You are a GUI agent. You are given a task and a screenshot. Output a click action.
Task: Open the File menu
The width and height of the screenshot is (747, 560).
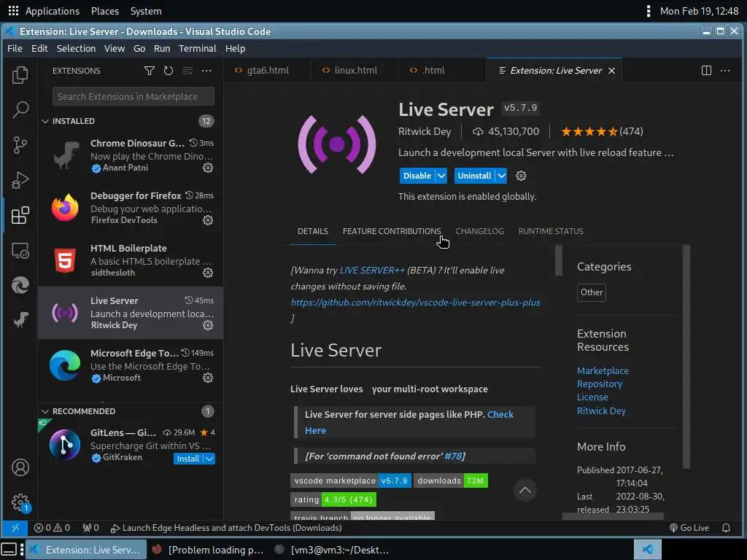pyautogui.click(x=15, y=49)
